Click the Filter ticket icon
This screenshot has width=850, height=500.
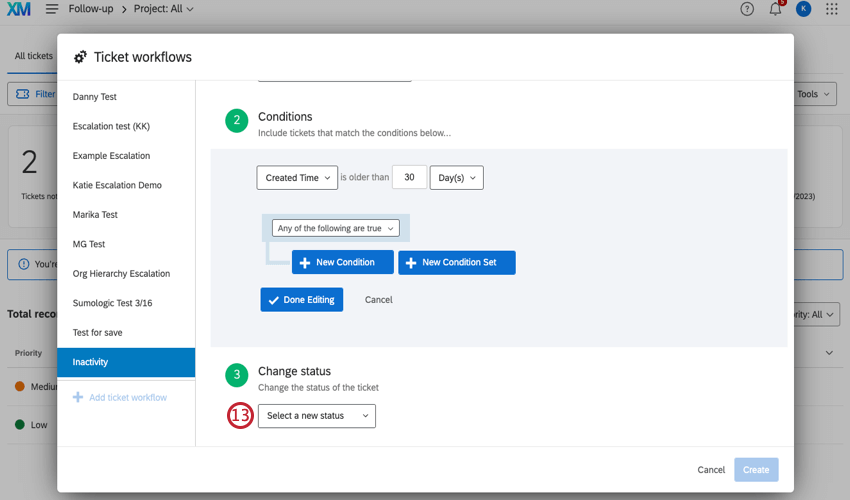point(23,94)
